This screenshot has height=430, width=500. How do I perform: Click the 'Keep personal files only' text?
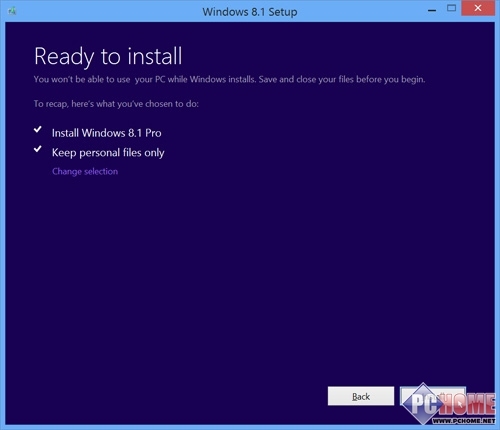coord(108,153)
